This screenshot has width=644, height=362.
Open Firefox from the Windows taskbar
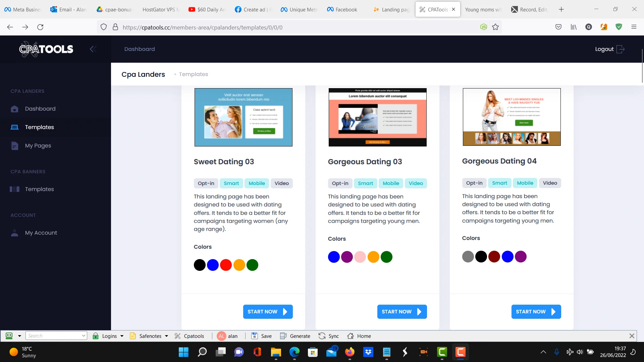350,352
